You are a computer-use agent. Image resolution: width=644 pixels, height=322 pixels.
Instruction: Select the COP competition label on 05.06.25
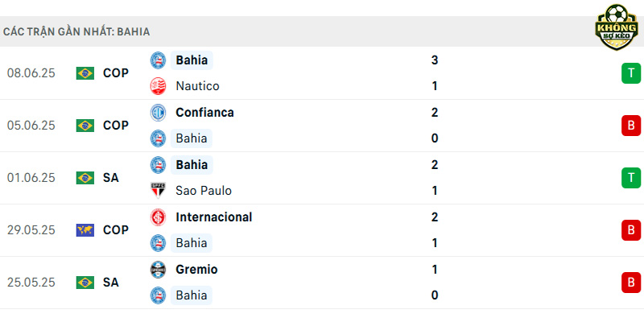116,126
